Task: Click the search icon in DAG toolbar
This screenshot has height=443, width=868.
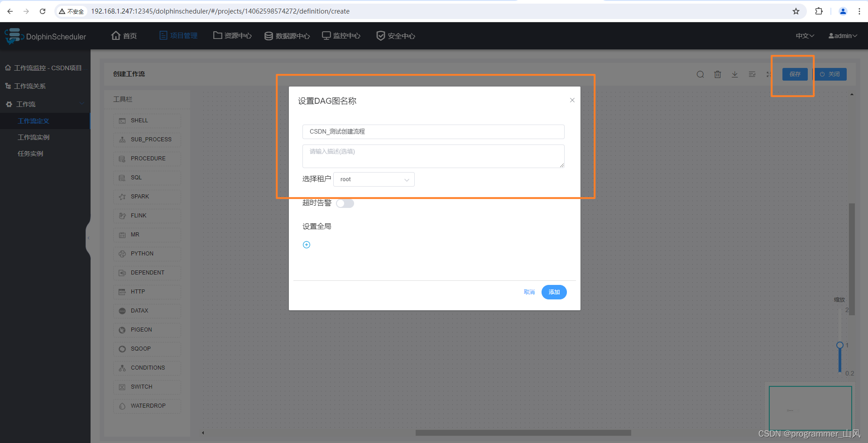Action: click(700, 74)
